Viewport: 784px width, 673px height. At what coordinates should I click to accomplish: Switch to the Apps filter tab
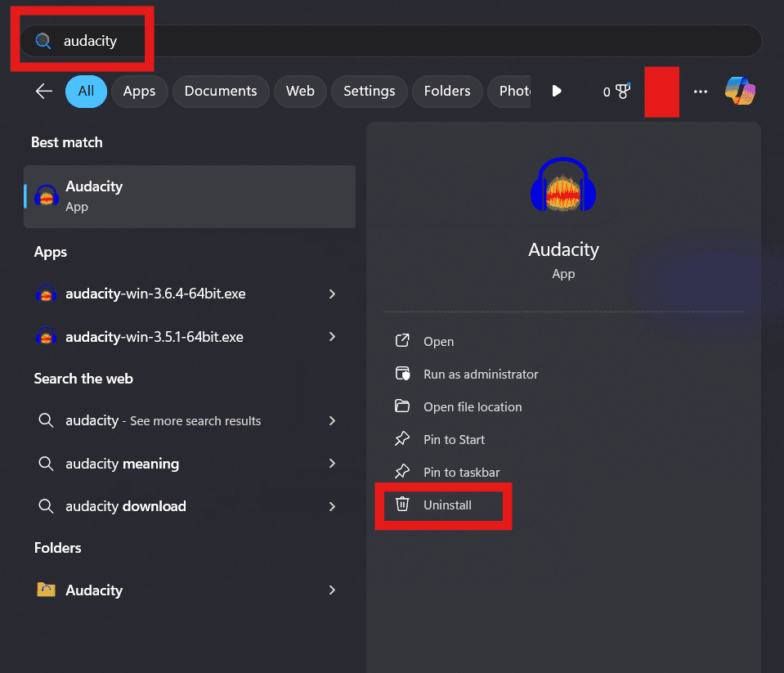(140, 92)
